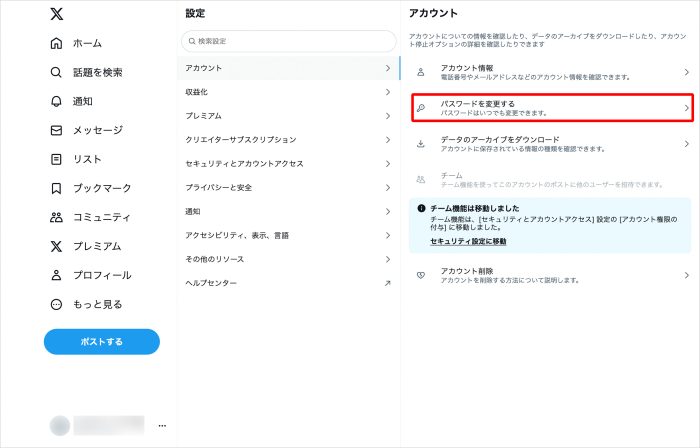Click the X logo icon

56,15
